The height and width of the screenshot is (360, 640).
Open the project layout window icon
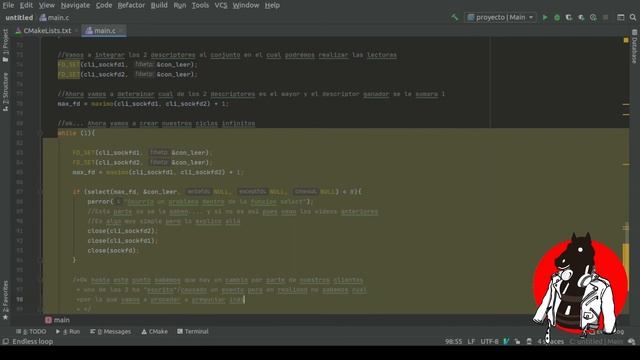620,18
